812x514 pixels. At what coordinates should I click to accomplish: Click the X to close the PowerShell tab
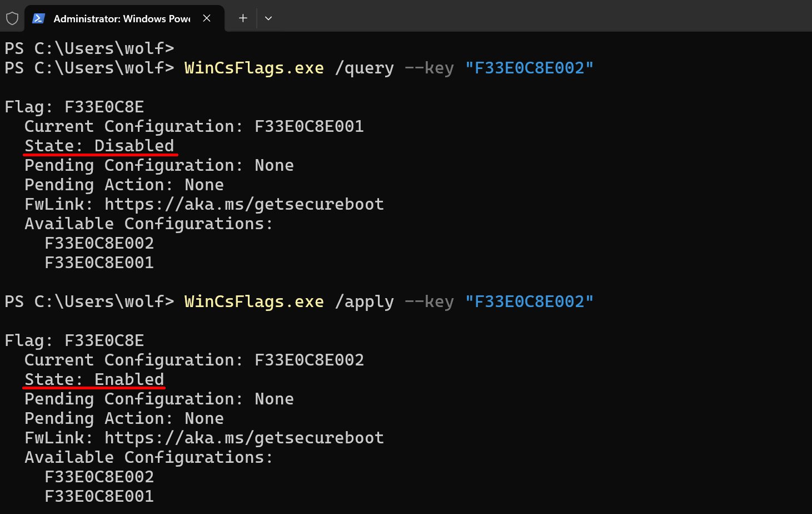206,18
